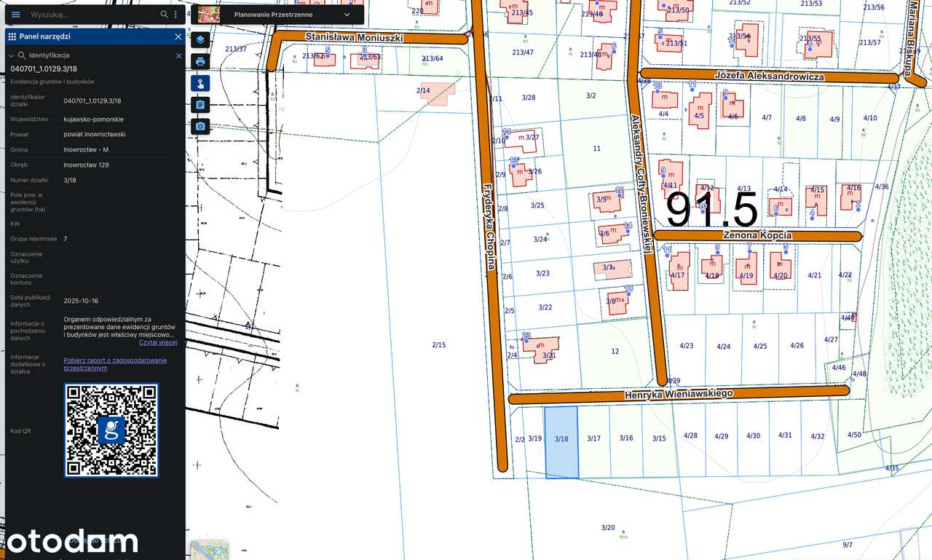Click the kujawsko-pomorskie value
The width and height of the screenshot is (932, 560).
pos(93,119)
